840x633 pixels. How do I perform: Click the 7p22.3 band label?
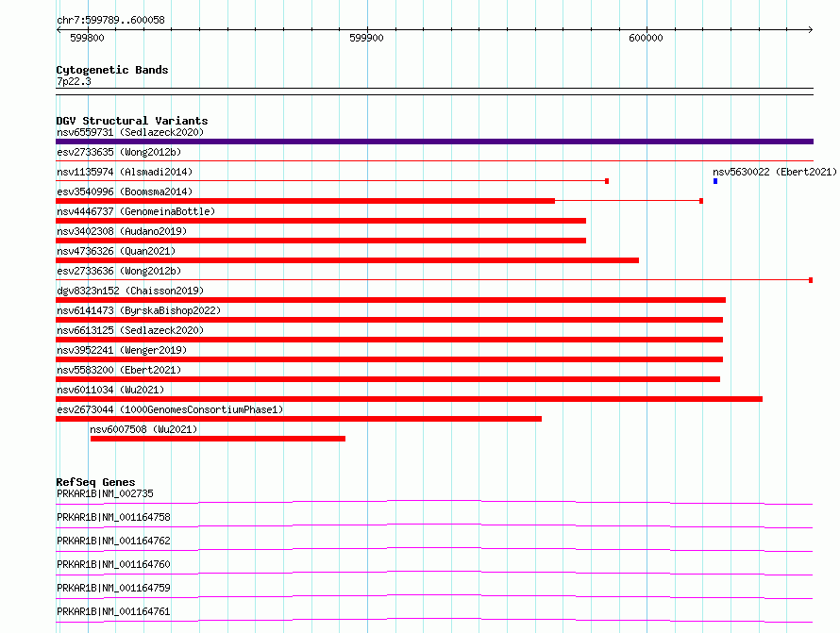point(74,81)
